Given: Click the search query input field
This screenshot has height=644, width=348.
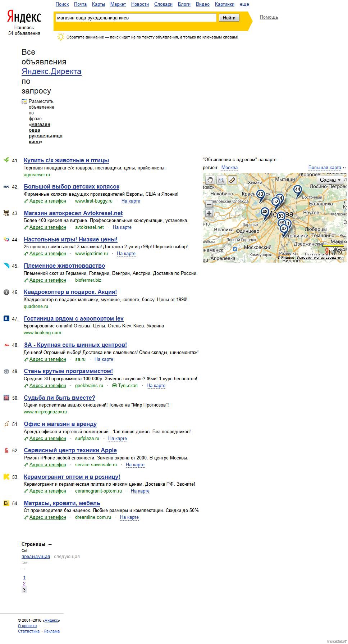Looking at the screenshot, I should [136, 18].
